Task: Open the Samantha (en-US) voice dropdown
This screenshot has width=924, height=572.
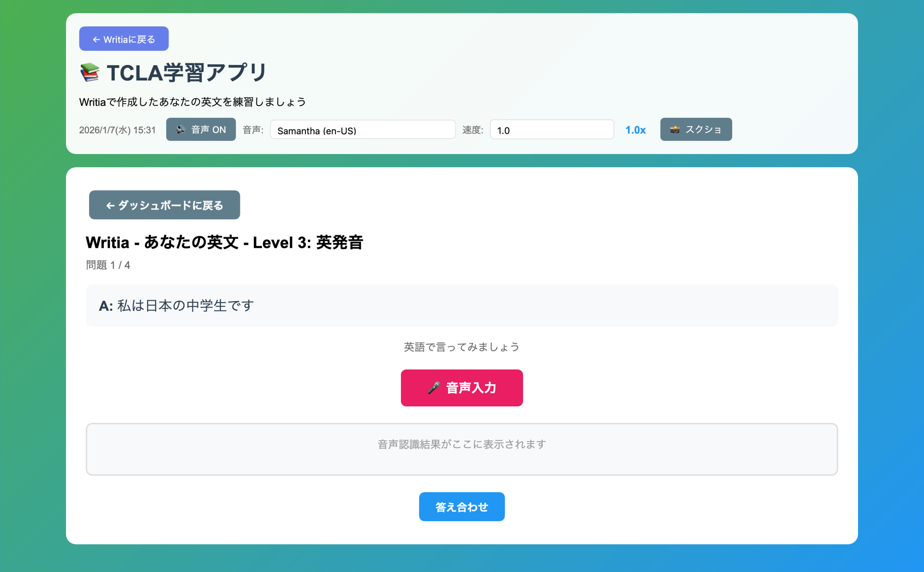Action: tap(362, 130)
